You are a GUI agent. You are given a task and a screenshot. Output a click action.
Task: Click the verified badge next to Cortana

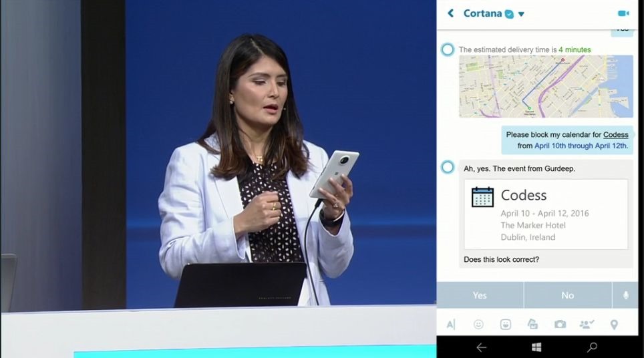coord(509,15)
